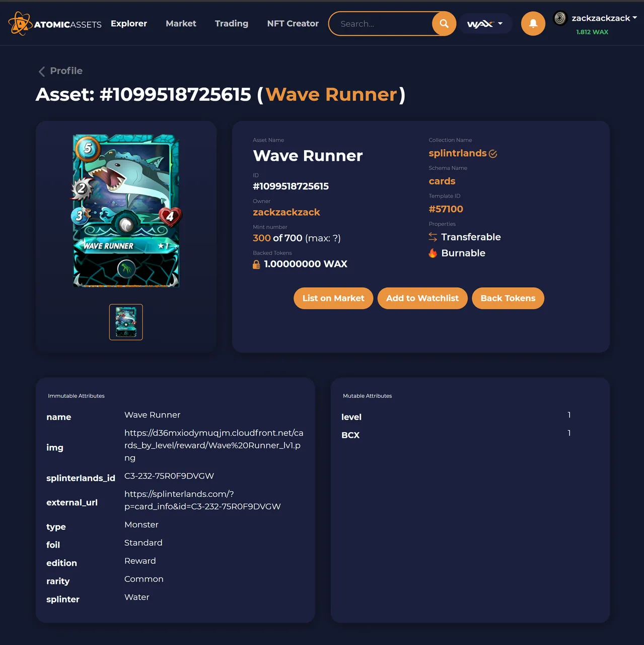Click the large Wave Runner card image
This screenshot has width=644, height=645.
coord(126,211)
